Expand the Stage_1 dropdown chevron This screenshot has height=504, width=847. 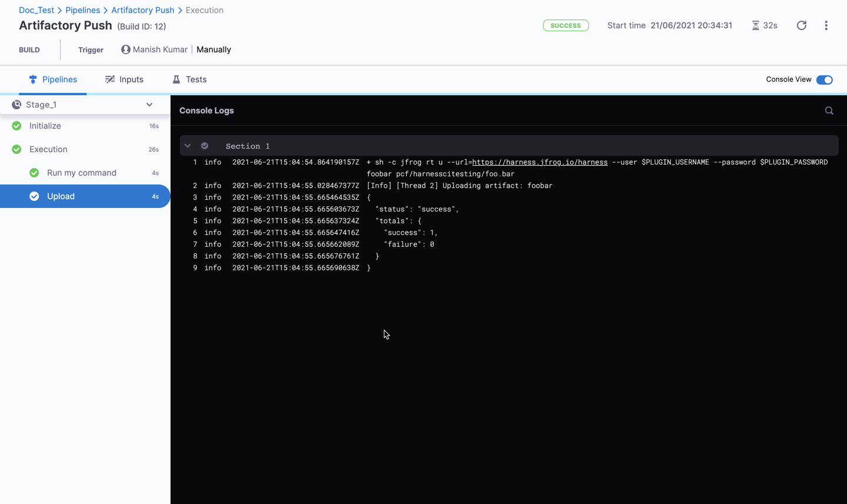(149, 105)
